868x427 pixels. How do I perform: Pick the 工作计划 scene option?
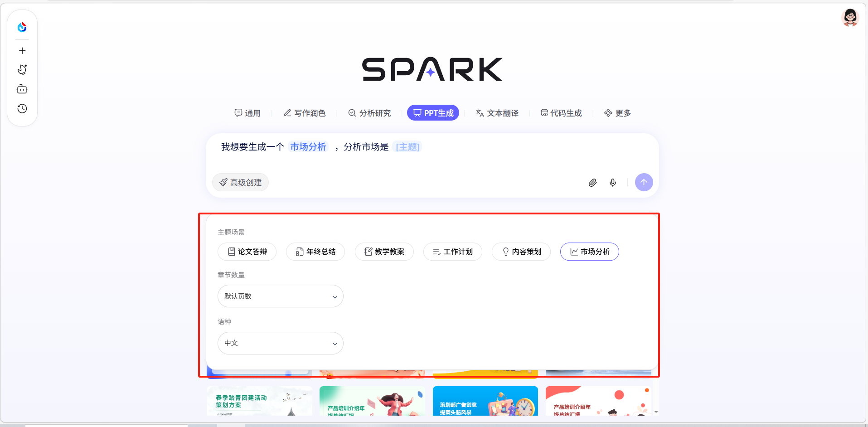coord(452,252)
